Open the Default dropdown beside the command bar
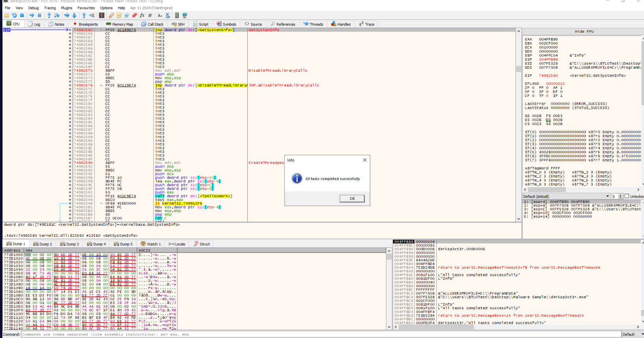 pos(632,334)
